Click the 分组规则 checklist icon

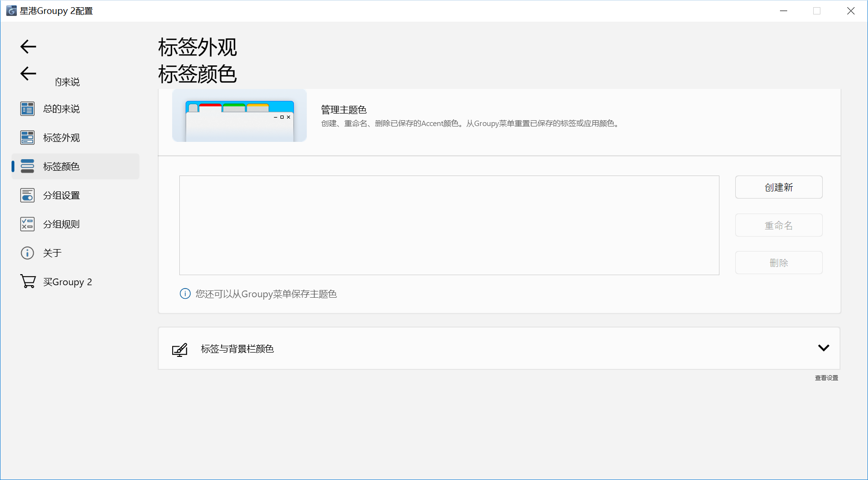click(27, 224)
